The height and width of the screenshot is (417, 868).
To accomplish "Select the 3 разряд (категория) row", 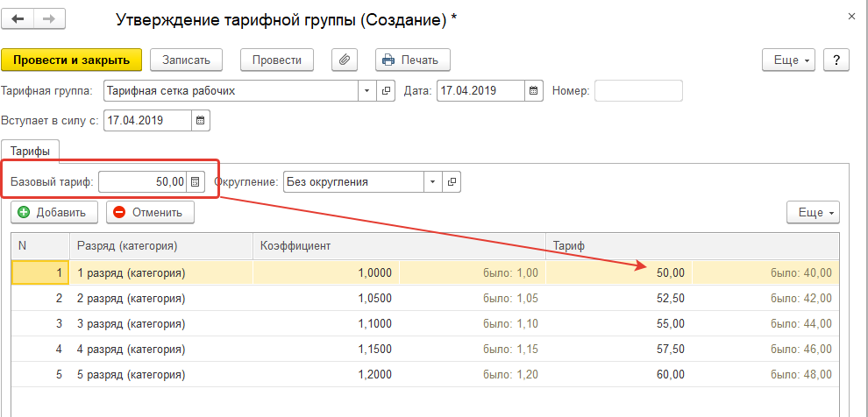I will pyautogui.click(x=132, y=323).
